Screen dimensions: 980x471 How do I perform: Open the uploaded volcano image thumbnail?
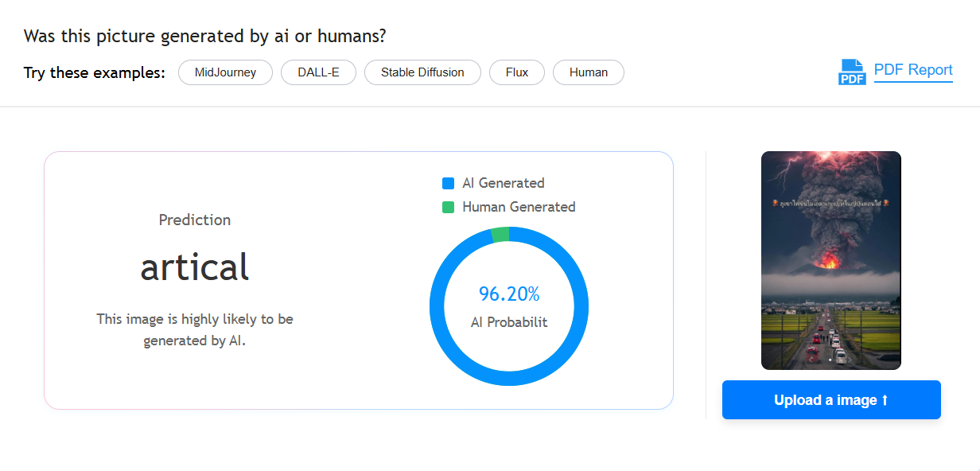click(x=831, y=261)
